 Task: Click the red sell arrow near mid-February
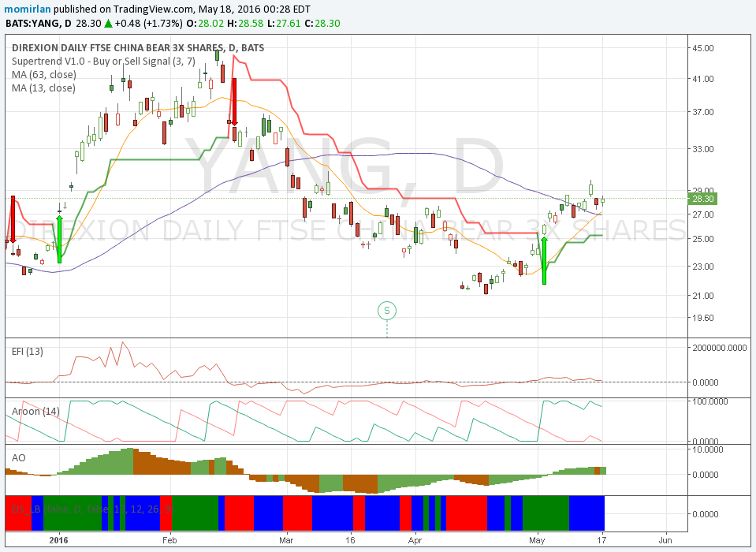234,103
